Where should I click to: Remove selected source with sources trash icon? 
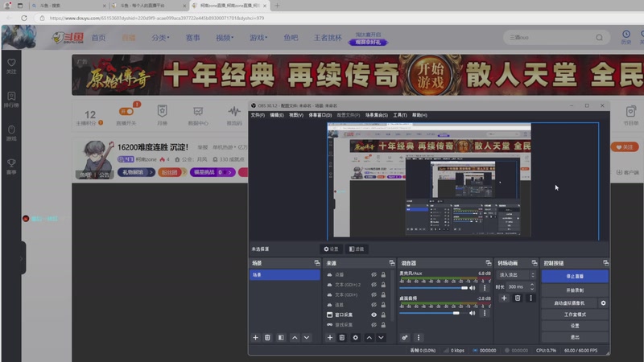[341, 337]
